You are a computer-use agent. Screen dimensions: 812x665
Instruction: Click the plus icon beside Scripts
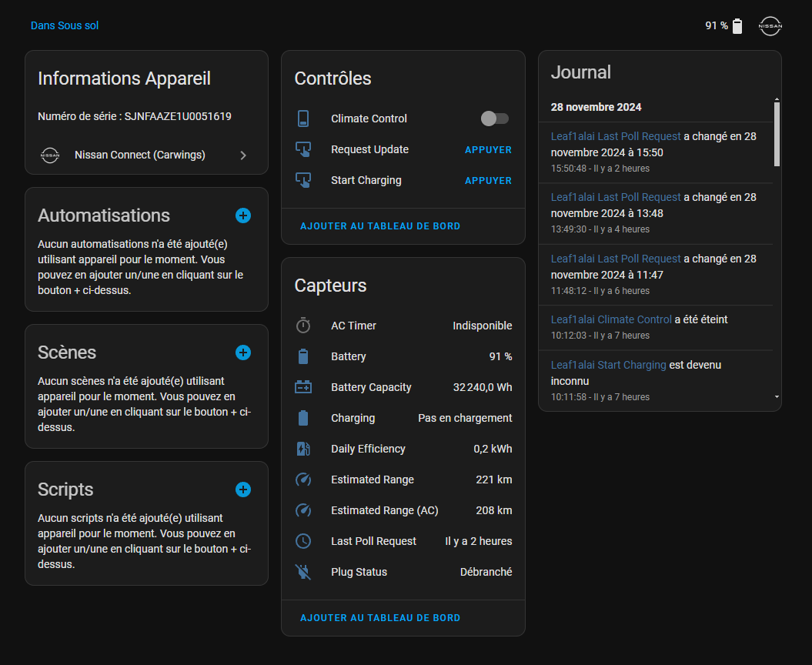[243, 490]
